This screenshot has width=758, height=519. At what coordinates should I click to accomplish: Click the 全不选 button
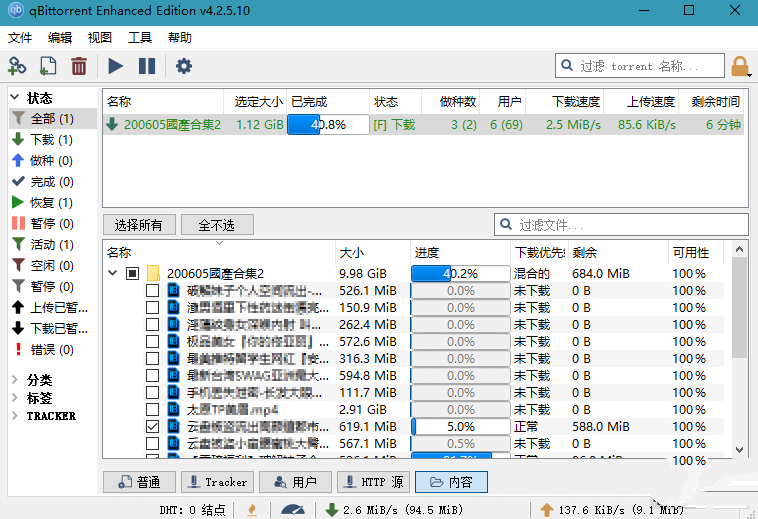point(216,224)
